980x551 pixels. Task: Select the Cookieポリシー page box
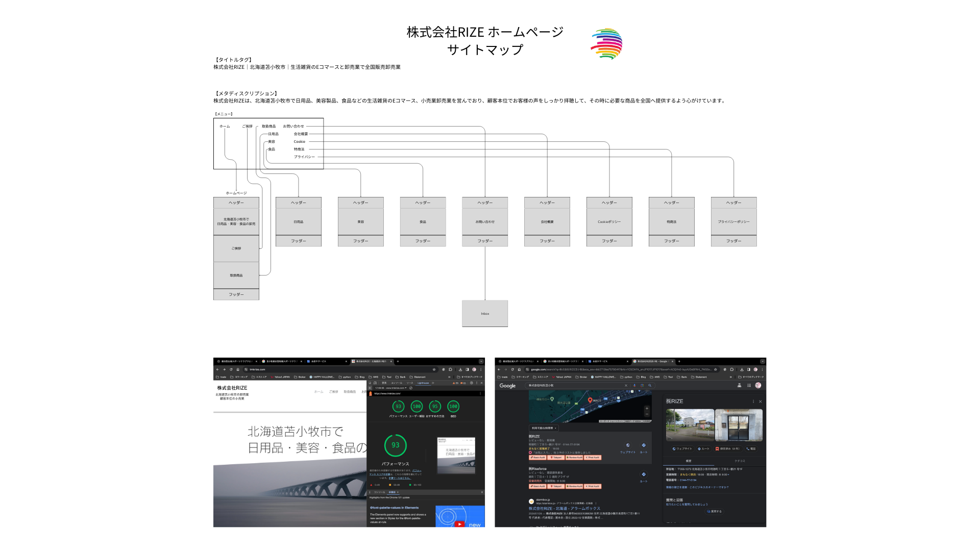click(x=609, y=222)
